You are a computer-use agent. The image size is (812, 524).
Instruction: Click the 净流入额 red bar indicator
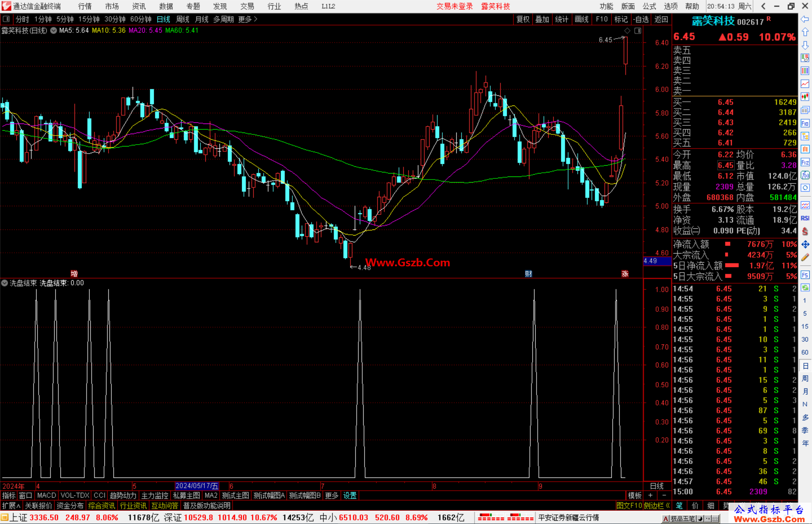[x=728, y=244]
